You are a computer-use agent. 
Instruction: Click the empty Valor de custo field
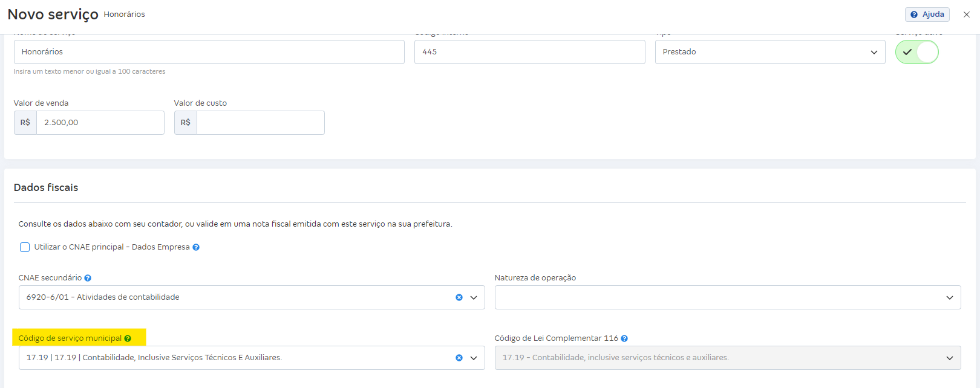pyautogui.click(x=260, y=123)
